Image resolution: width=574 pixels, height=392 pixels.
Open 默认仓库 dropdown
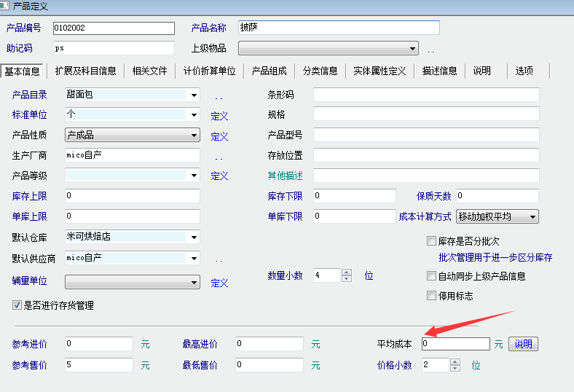tap(194, 238)
